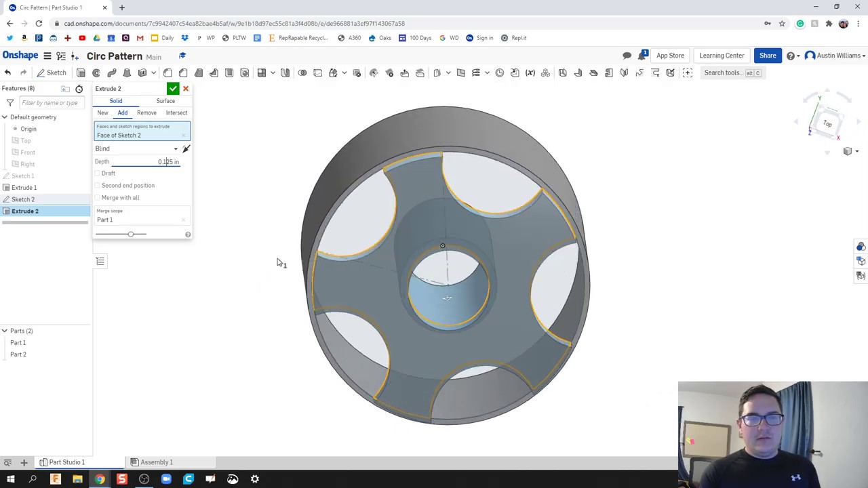The width and height of the screenshot is (868, 488).
Task: Select the Intersect operation tab
Action: (x=176, y=113)
